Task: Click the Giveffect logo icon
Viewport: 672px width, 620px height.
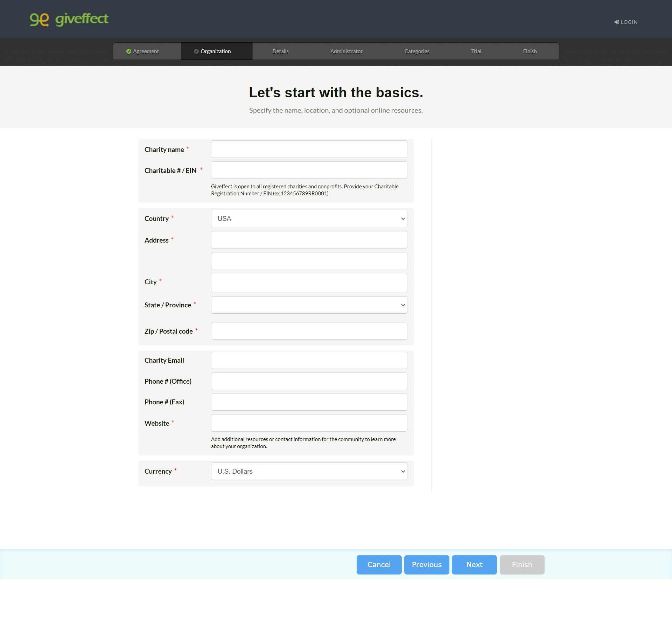Action: coord(41,19)
